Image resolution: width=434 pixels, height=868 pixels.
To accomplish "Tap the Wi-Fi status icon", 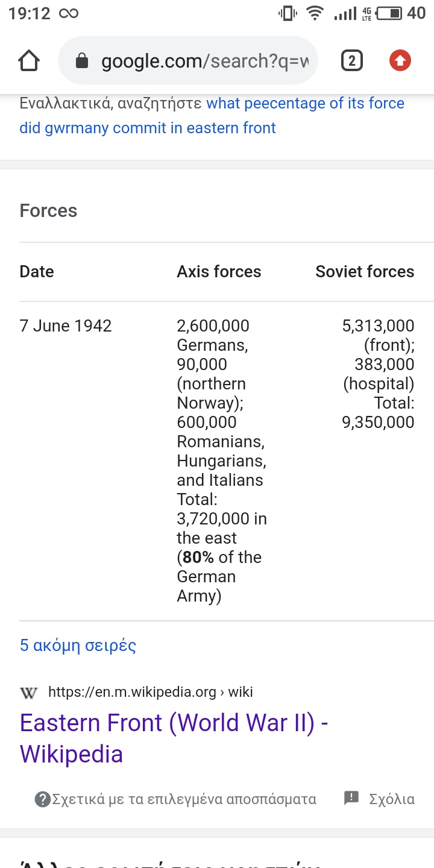I will (315, 13).
